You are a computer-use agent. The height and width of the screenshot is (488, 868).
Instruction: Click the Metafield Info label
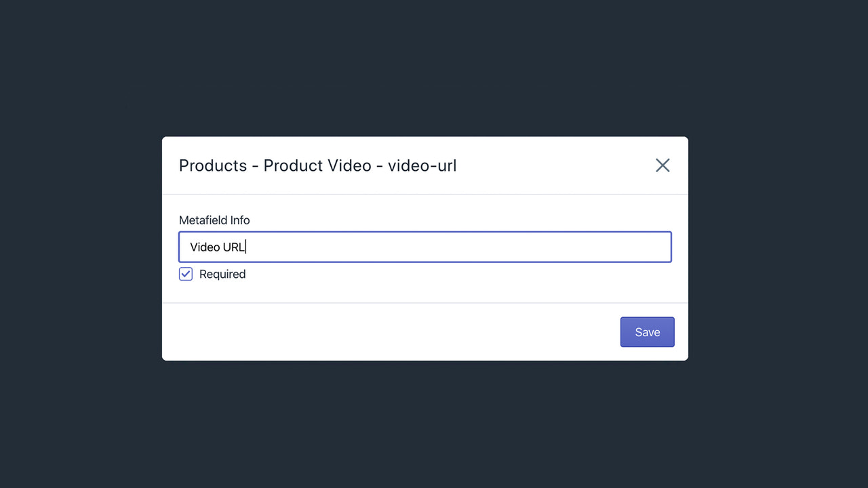pos(214,220)
